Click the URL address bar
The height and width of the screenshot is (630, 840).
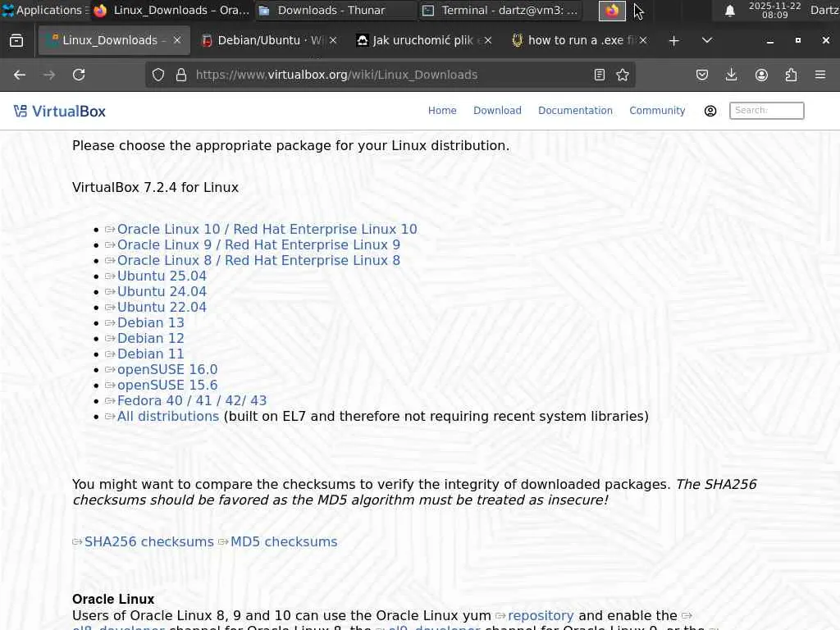point(390,75)
